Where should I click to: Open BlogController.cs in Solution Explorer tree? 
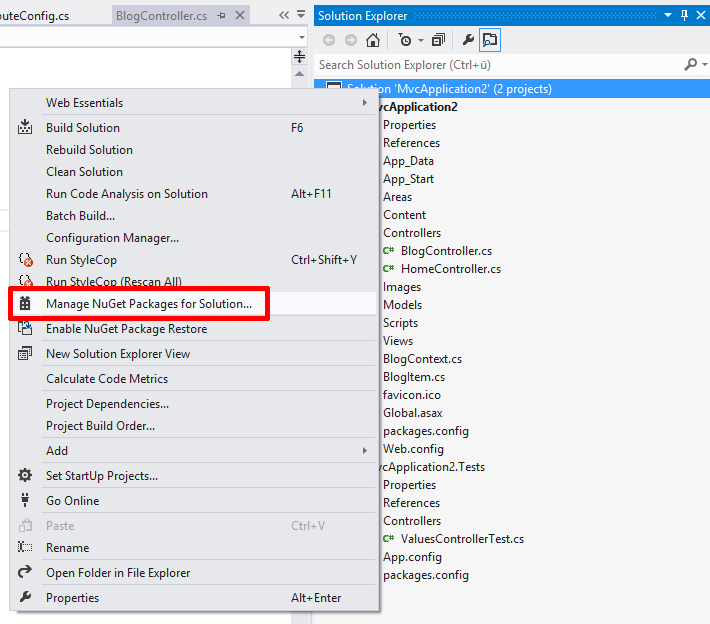(446, 251)
